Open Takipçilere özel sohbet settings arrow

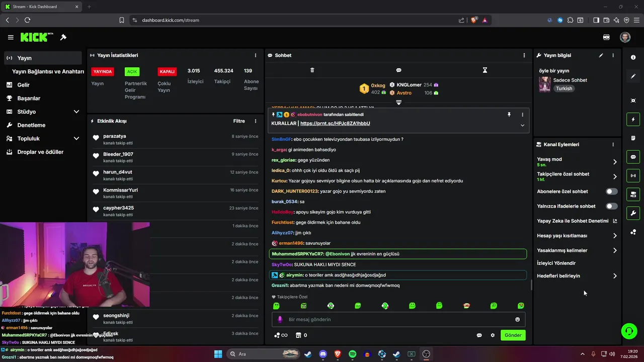click(x=615, y=176)
